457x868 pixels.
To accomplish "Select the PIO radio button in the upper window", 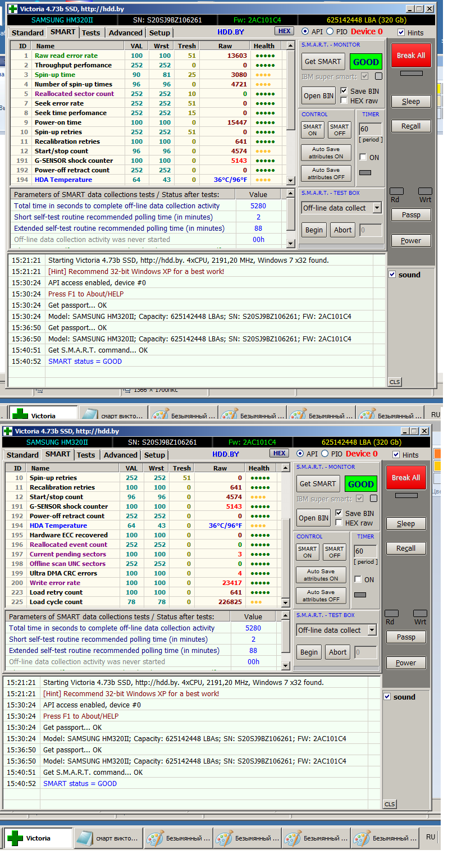I will tap(330, 32).
